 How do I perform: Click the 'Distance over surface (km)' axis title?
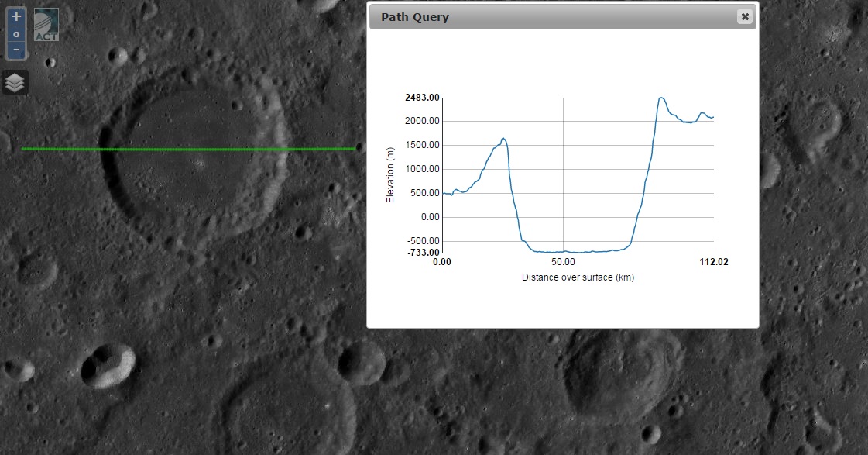click(x=578, y=277)
